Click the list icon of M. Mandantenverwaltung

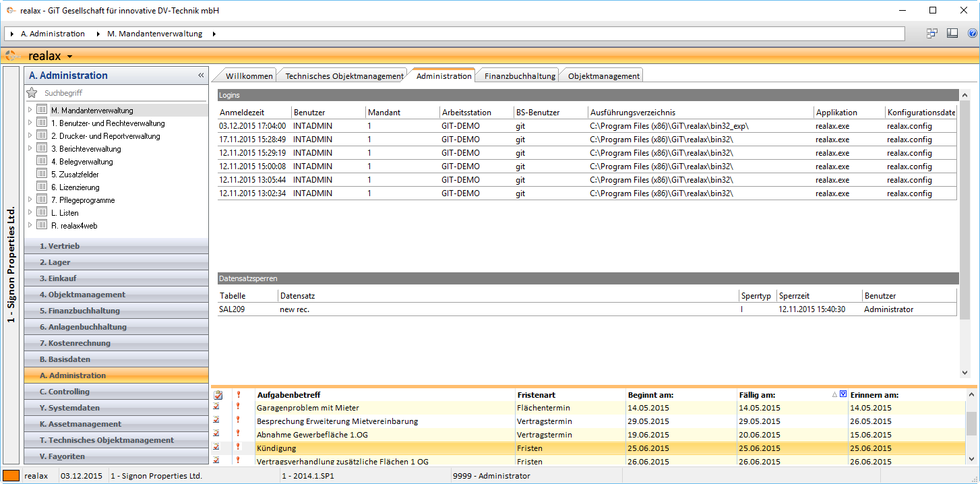pyautogui.click(x=42, y=110)
